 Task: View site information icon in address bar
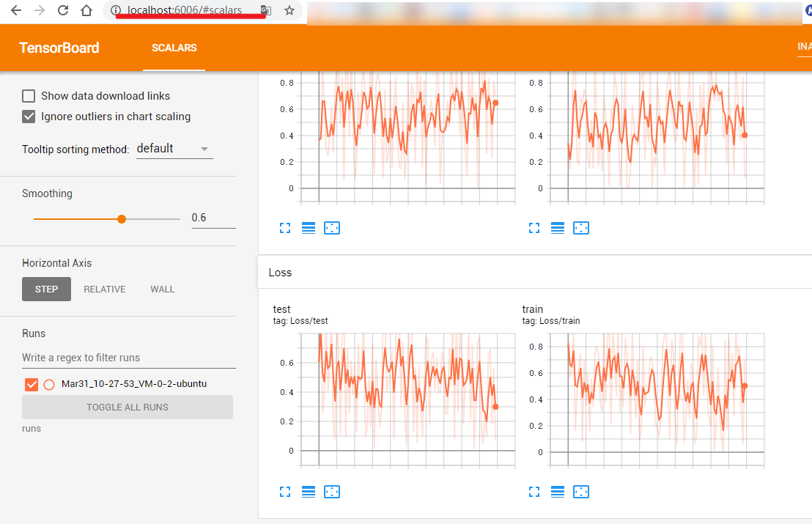click(116, 10)
